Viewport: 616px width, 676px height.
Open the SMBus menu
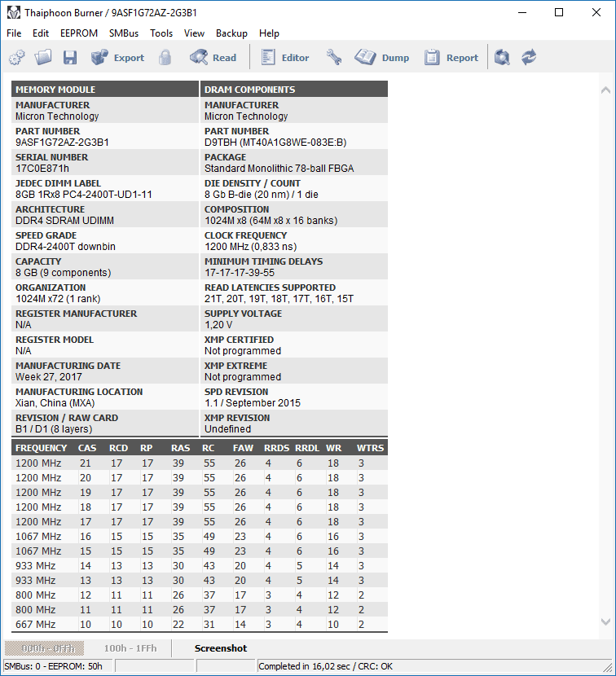[124, 33]
